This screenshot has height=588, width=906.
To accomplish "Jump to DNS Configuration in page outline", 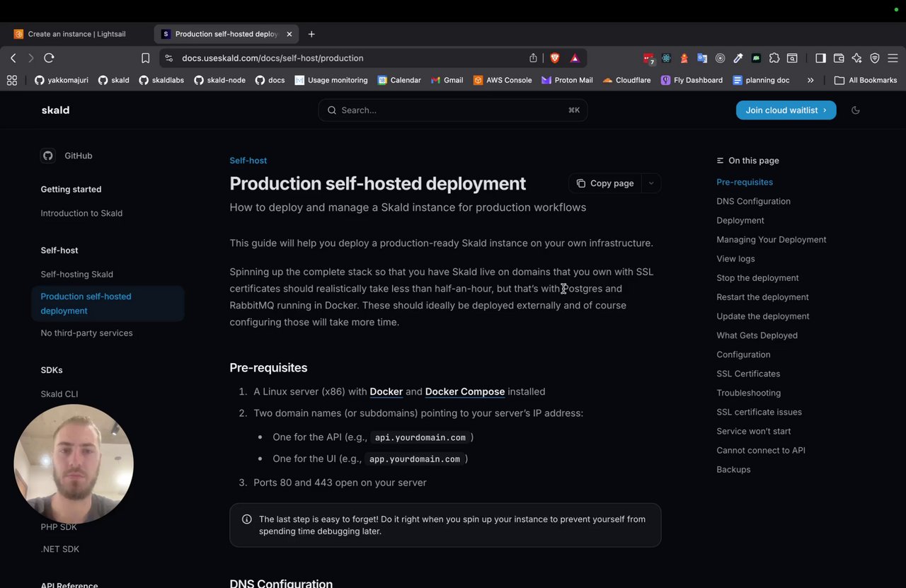I will [753, 201].
